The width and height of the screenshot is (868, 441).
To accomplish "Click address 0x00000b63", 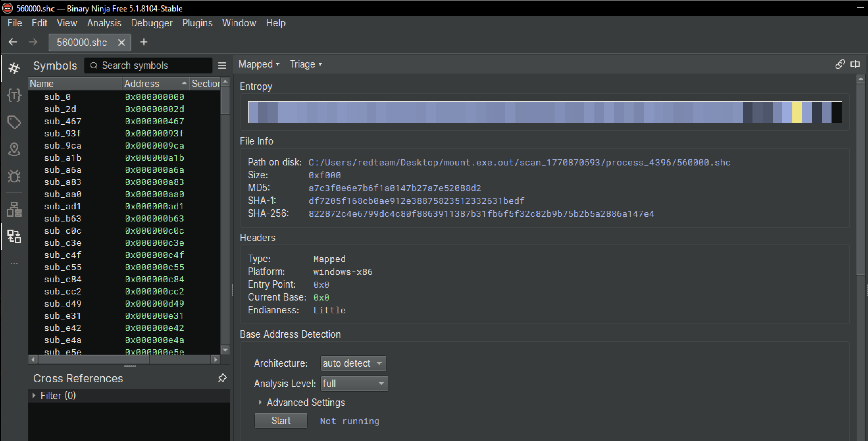I will click(154, 218).
